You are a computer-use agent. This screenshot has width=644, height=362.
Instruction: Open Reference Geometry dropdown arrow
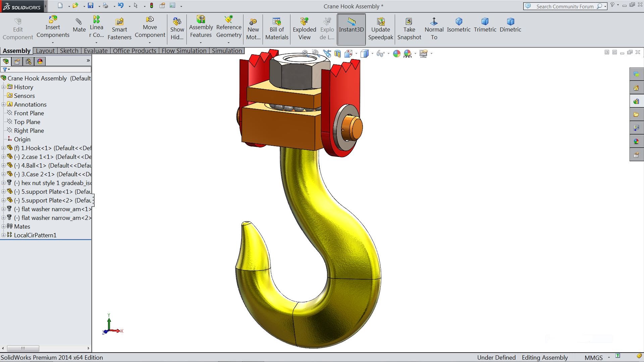coord(228,43)
